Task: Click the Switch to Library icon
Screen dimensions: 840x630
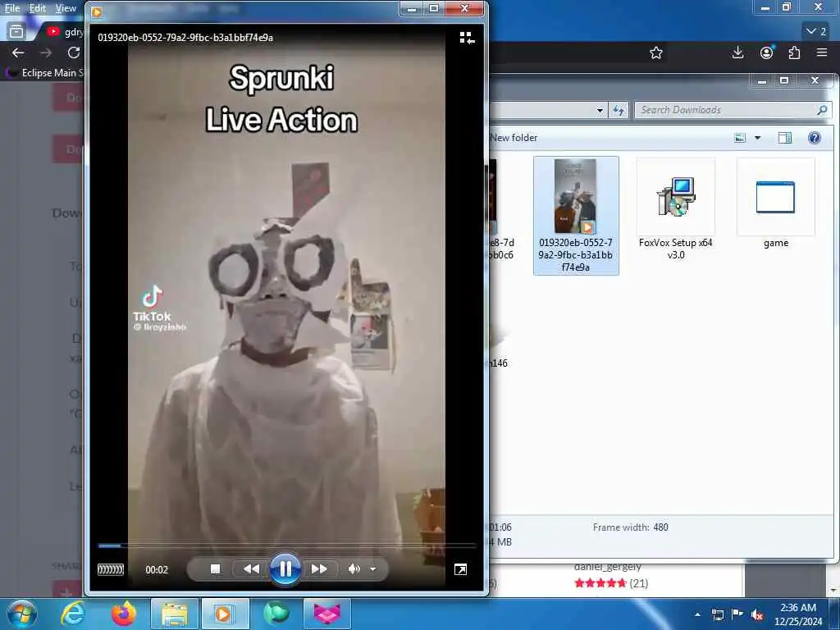Action: 467,38
